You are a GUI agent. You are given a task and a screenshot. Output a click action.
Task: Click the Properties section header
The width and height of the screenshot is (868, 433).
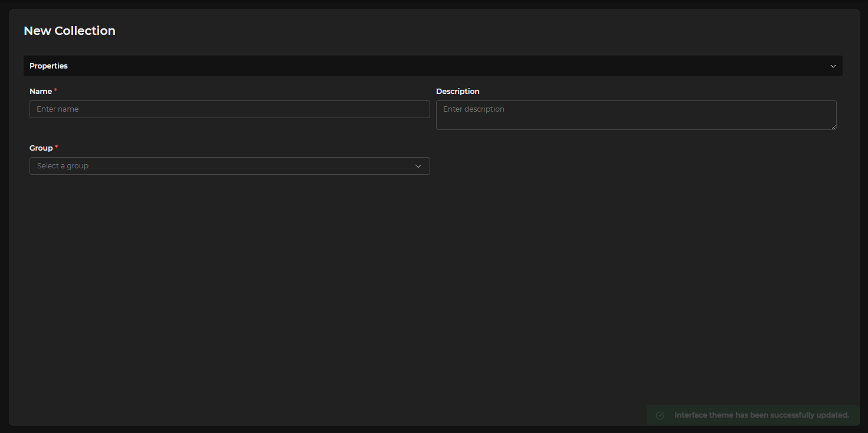pyautogui.click(x=433, y=66)
